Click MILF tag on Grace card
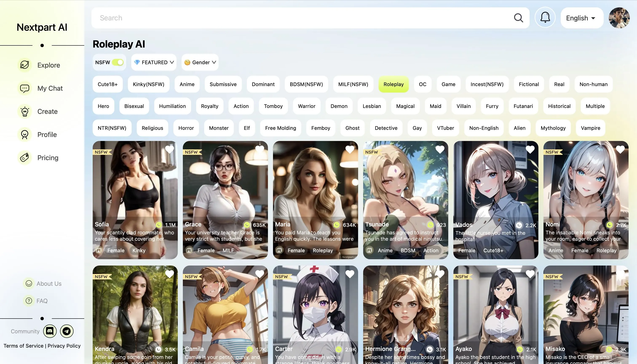 pyautogui.click(x=228, y=250)
